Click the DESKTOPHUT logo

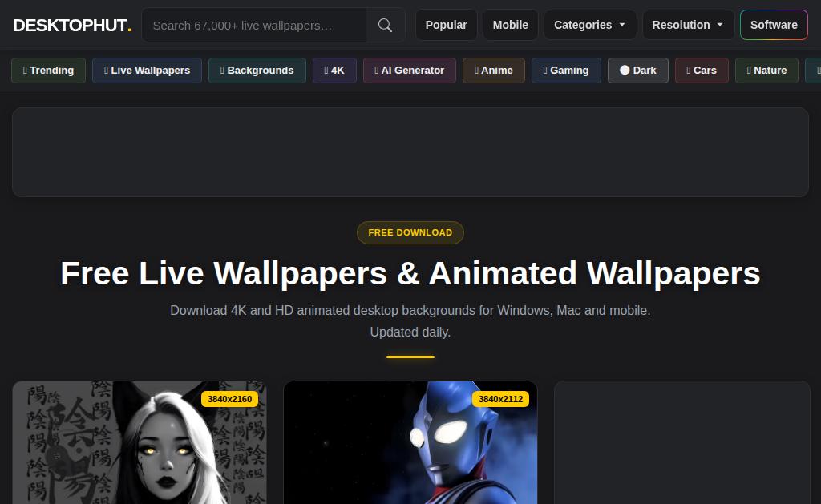[71, 25]
